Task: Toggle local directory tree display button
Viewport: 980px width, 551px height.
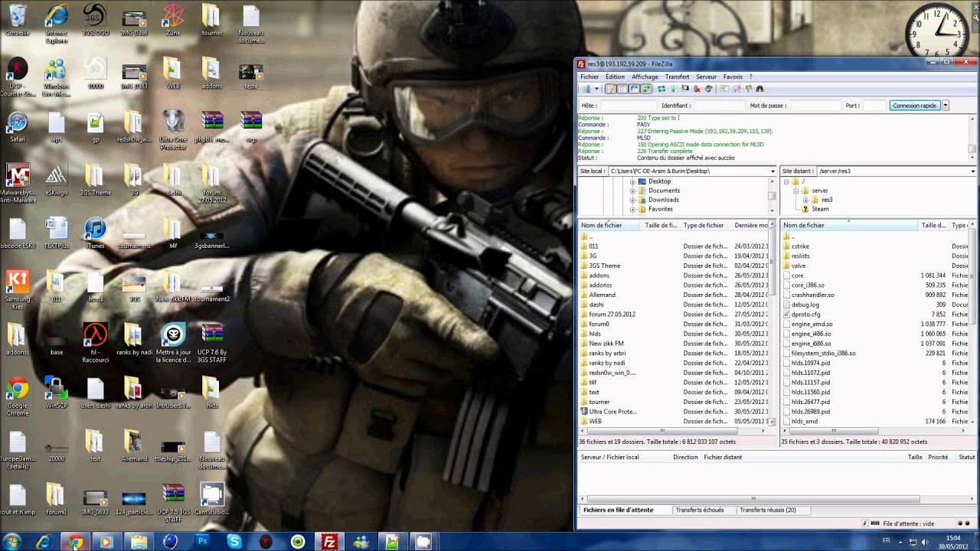Action: pyautogui.click(x=622, y=89)
